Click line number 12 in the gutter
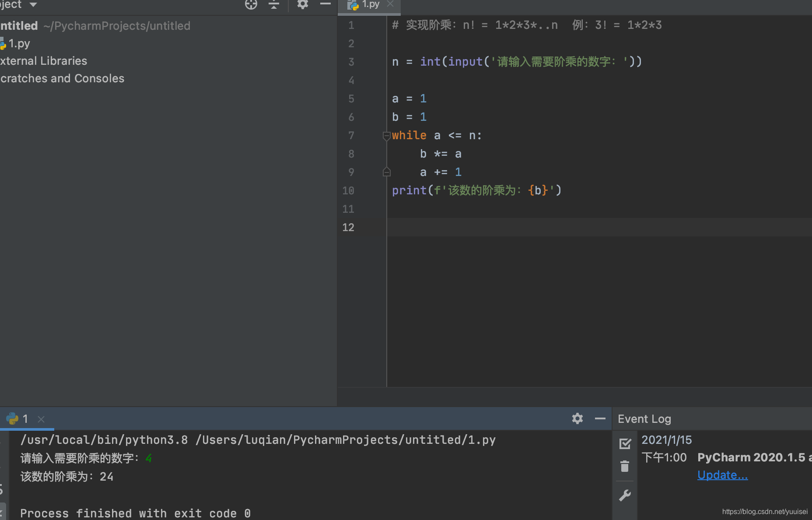 tap(348, 227)
